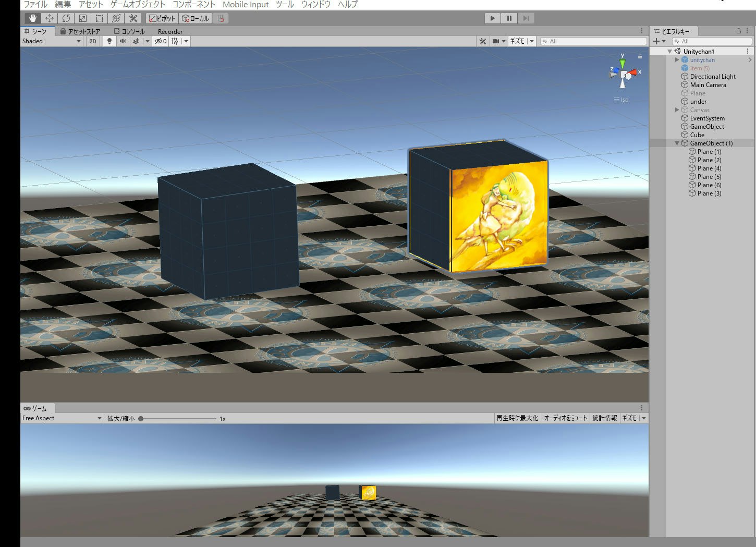This screenshot has width=756, height=547.
Task: Expand the Canvas object in Hierarchy
Action: (677, 110)
